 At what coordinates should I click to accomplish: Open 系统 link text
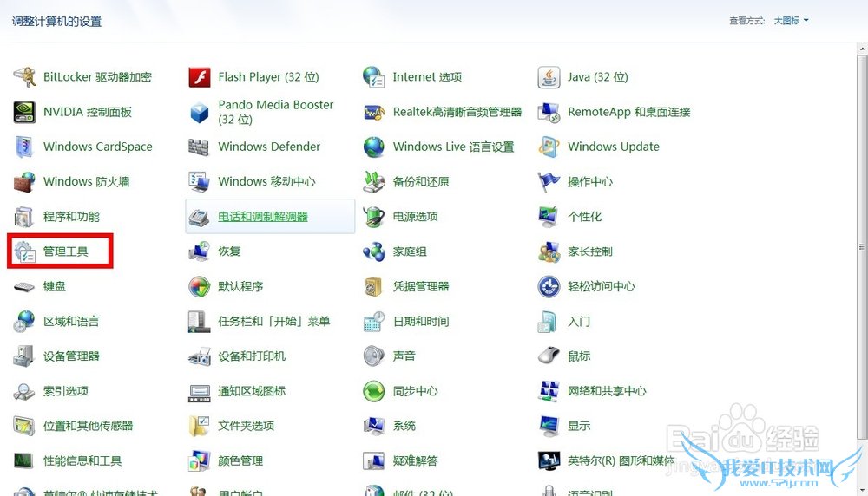coord(404,426)
